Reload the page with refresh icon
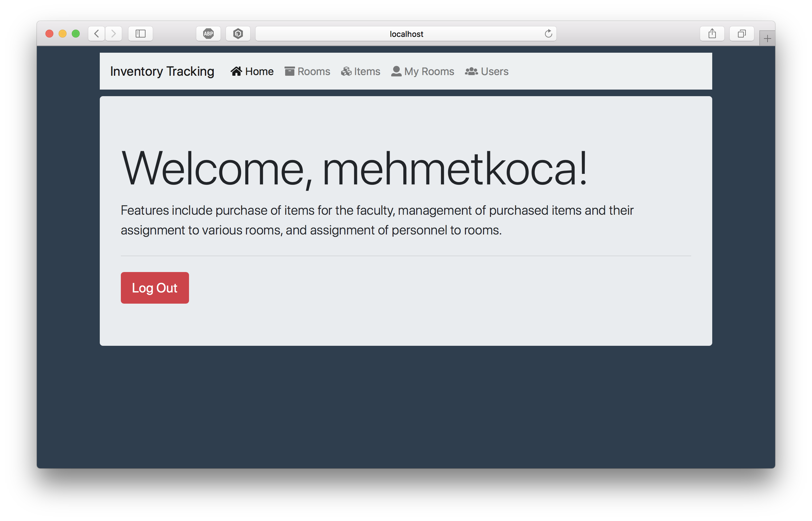812x521 pixels. (548, 34)
